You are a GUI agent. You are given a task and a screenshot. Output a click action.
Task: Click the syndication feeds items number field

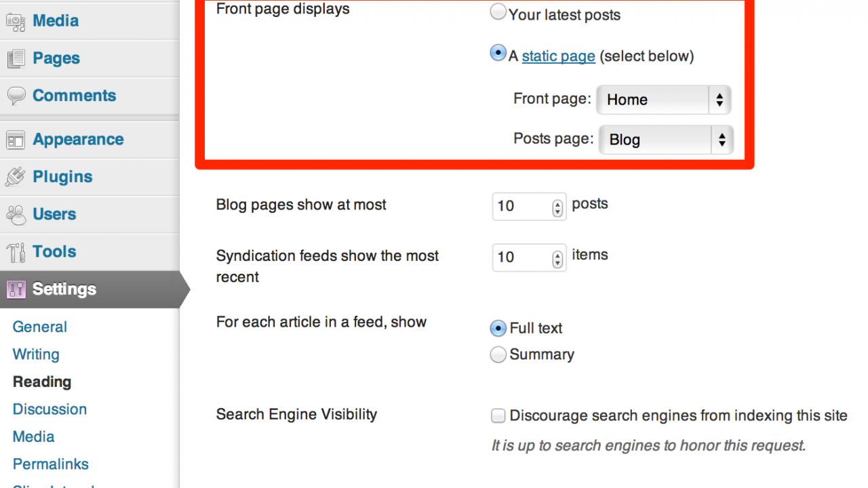coord(522,258)
